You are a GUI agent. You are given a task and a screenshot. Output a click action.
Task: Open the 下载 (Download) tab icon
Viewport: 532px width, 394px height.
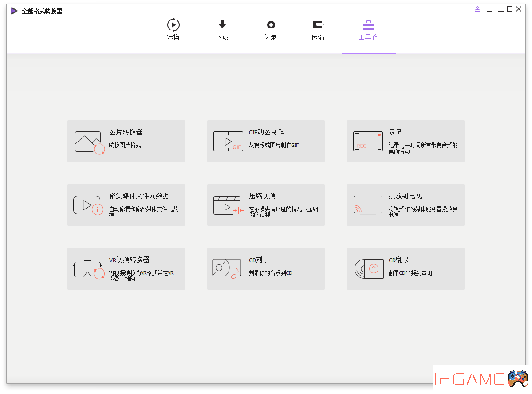click(x=222, y=25)
